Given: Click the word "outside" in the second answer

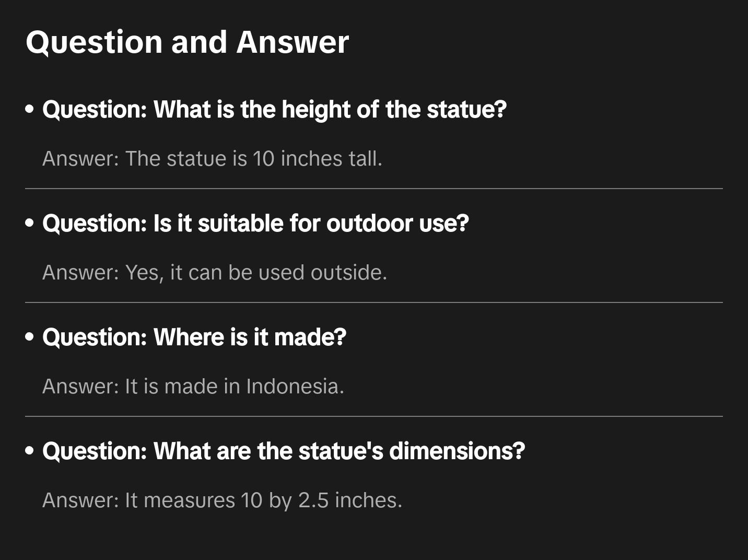Looking at the screenshot, I should 348,273.
